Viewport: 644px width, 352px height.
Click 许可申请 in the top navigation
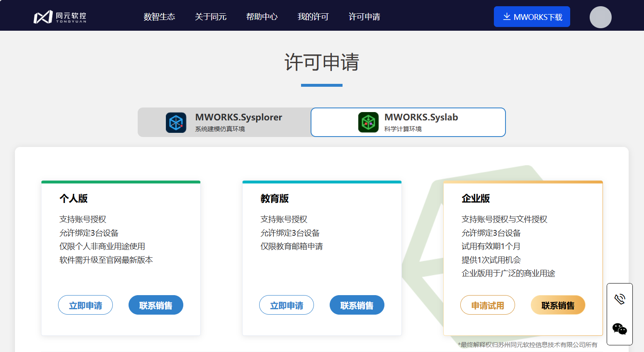[x=365, y=17]
